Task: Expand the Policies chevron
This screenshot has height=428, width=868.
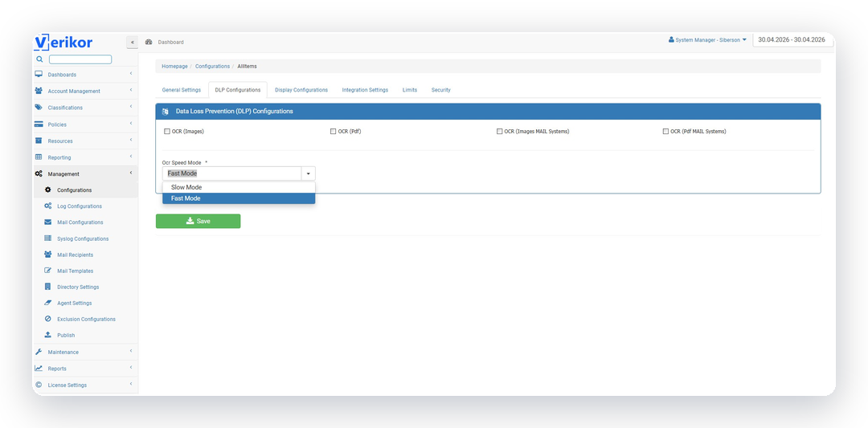Action: click(131, 124)
